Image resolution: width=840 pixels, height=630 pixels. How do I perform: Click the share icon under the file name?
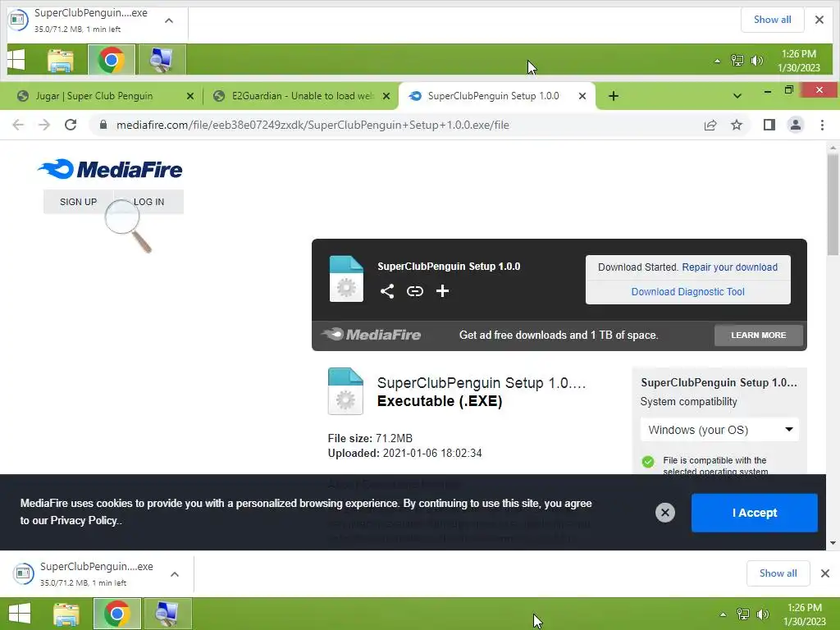(387, 291)
